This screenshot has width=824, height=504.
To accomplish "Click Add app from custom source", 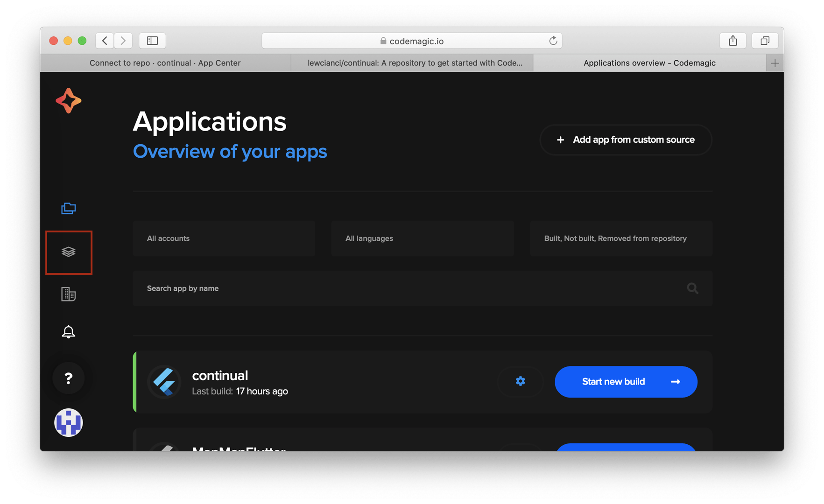I will (x=626, y=140).
